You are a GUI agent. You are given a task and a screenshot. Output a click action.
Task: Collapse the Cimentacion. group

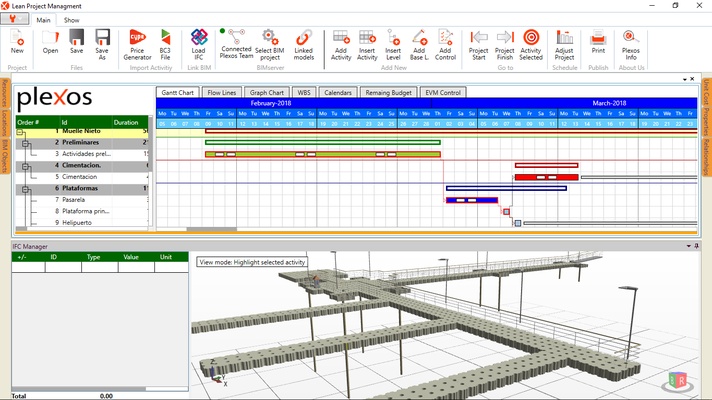25,166
